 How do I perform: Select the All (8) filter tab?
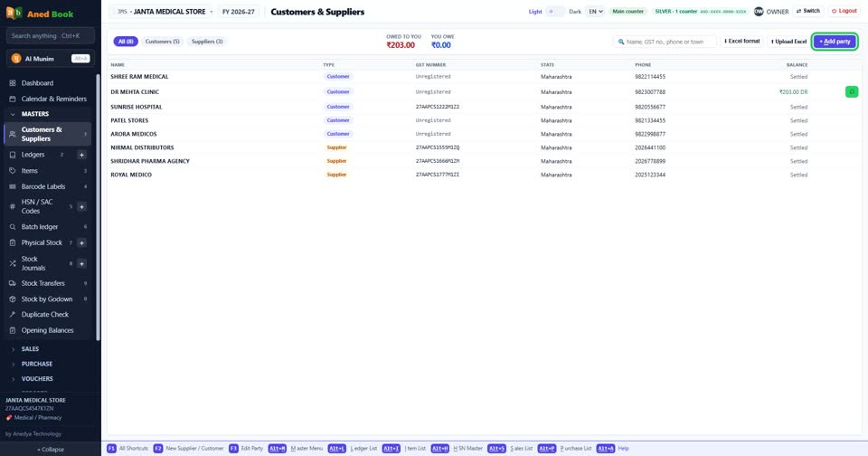[x=126, y=42]
